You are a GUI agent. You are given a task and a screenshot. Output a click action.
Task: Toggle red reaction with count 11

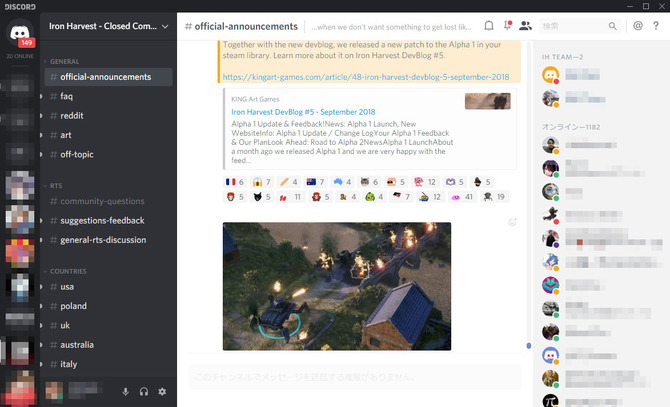[x=291, y=197]
